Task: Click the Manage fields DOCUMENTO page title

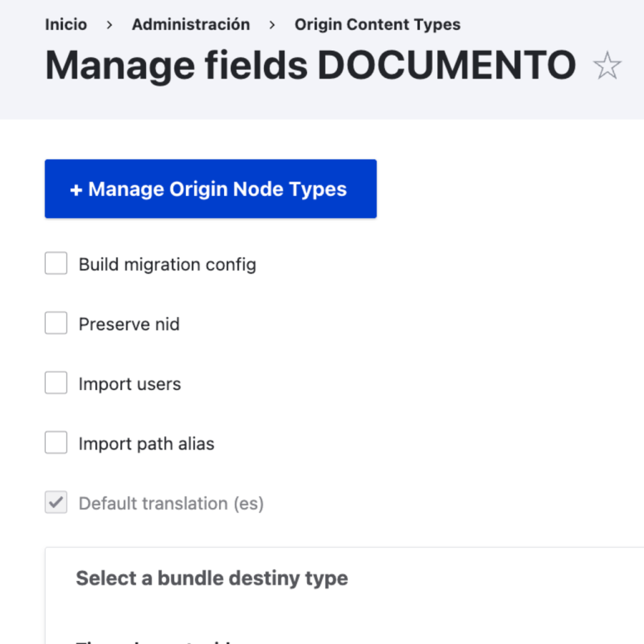Action: coord(311,65)
